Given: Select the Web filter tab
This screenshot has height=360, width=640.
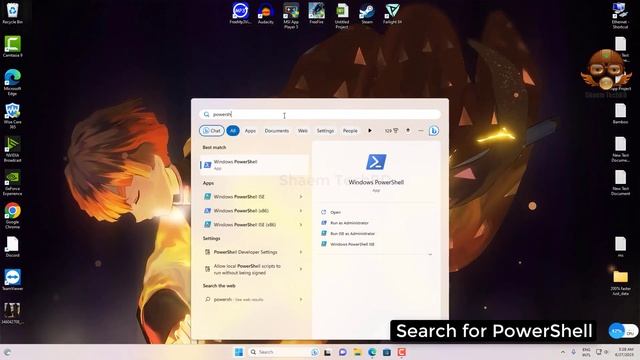Looking at the screenshot, I should tap(302, 131).
